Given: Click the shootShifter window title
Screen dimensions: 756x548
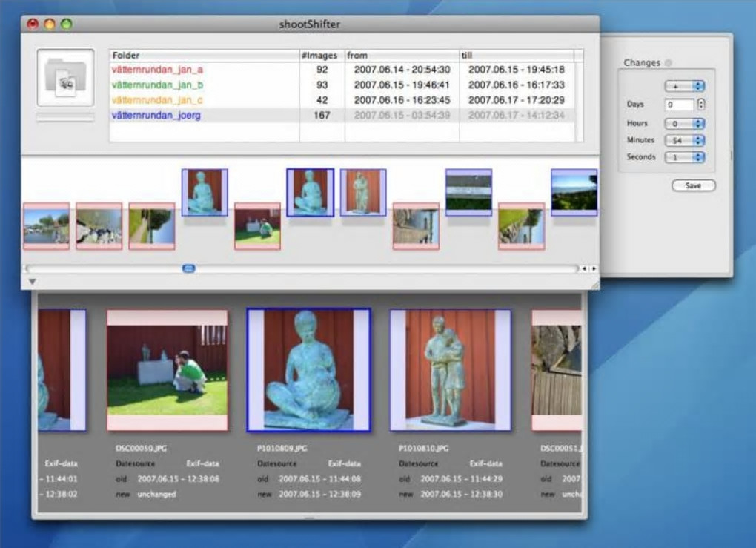Looking at the screenshot, I should point(310,24).
